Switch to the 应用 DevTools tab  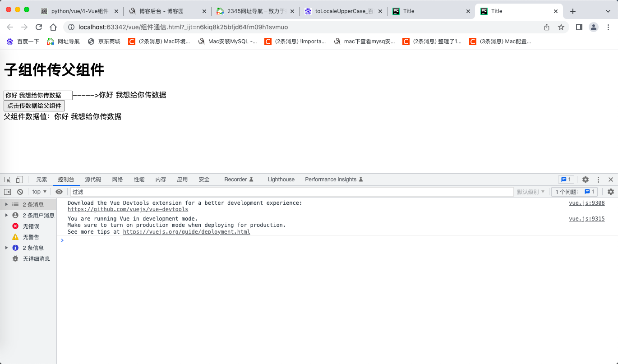point(182,180)
